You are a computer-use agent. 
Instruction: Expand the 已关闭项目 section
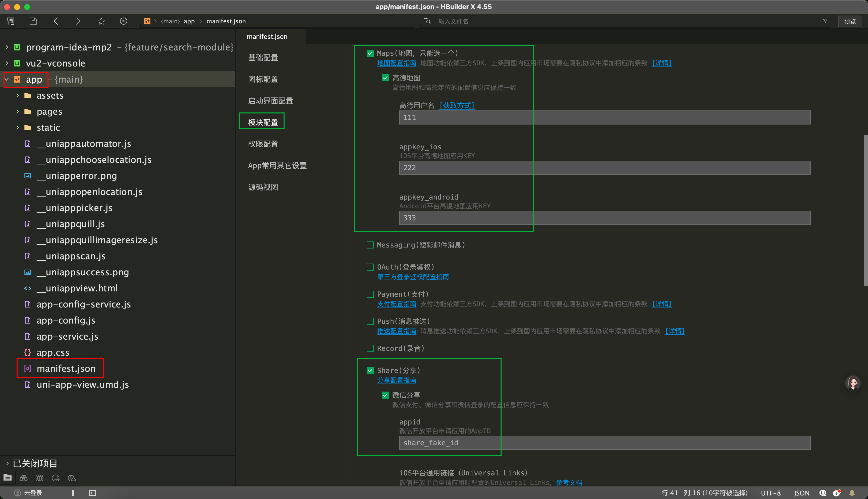[7, 463]
